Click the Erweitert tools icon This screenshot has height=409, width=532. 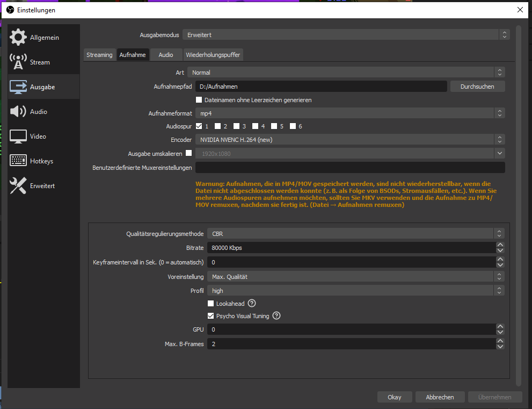coord(18,186)
